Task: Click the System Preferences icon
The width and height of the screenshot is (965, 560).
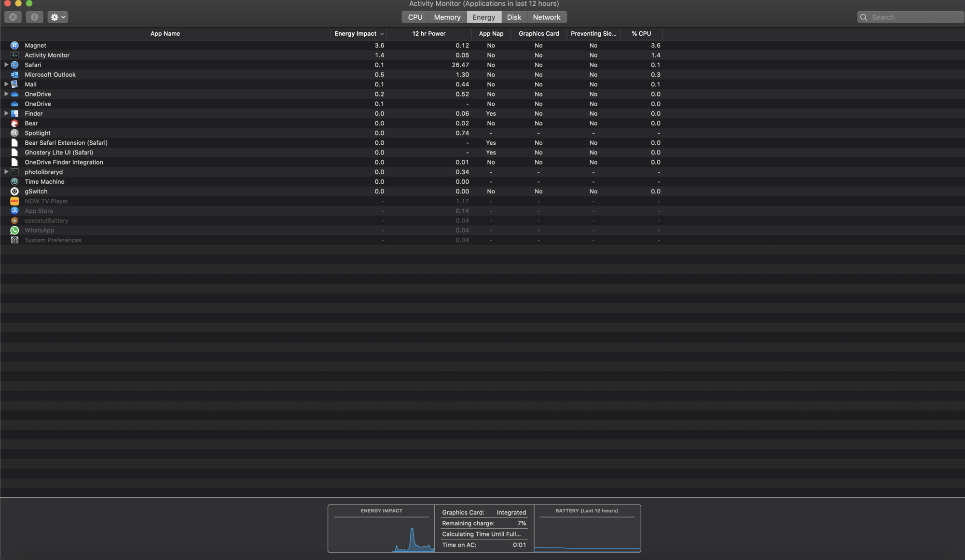Action: 14,240
